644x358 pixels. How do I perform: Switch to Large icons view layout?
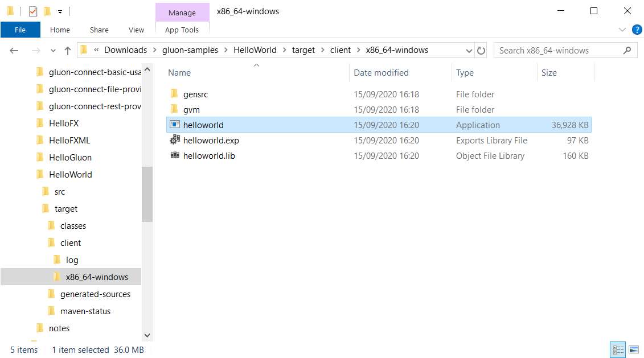634,350
